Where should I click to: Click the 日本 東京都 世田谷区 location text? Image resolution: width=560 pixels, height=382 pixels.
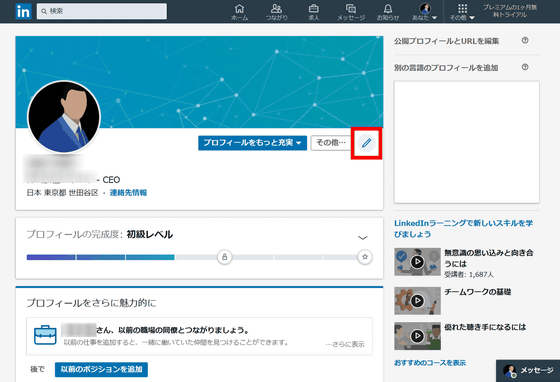tap(62, 193)
